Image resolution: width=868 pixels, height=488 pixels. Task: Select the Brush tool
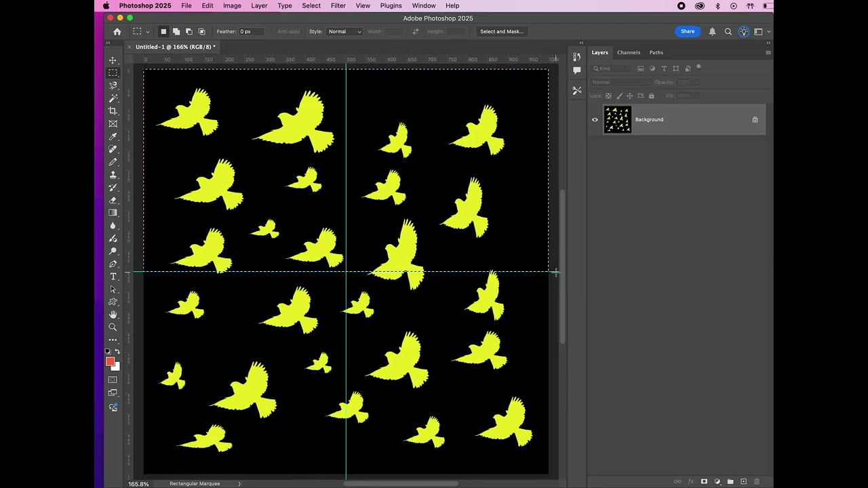click(113, 162)
